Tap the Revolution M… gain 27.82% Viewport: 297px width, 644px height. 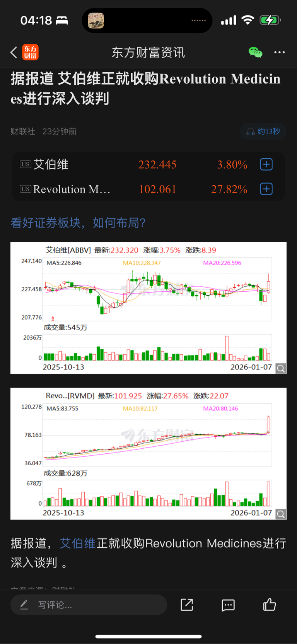point(229,190)
